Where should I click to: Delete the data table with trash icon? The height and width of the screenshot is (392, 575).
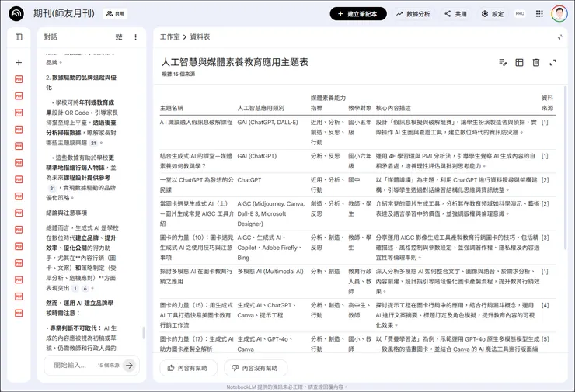[x=536, y=63]
